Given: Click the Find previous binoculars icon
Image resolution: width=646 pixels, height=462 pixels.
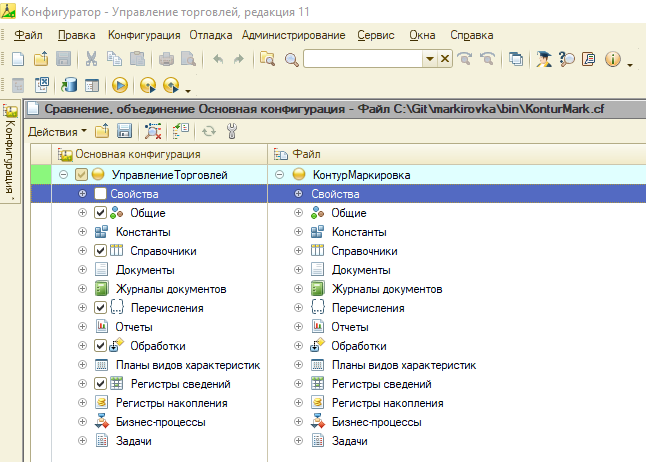Looking at the screenshot, I should (x=487, y=59).
